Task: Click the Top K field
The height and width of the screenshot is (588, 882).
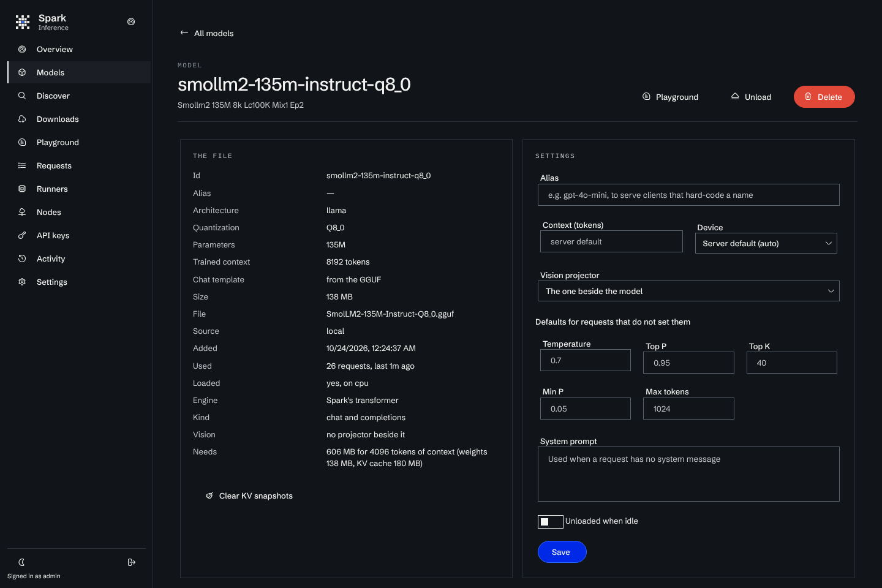Action: [791, 363]
